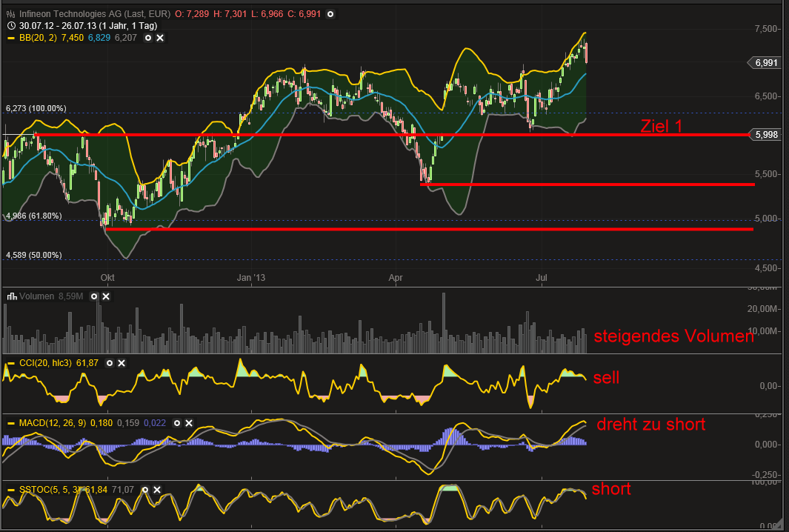The height and width of the screenshot is (532, 789).
Task: Click the MACD value 0,180
Action: [x=101, y=423]
